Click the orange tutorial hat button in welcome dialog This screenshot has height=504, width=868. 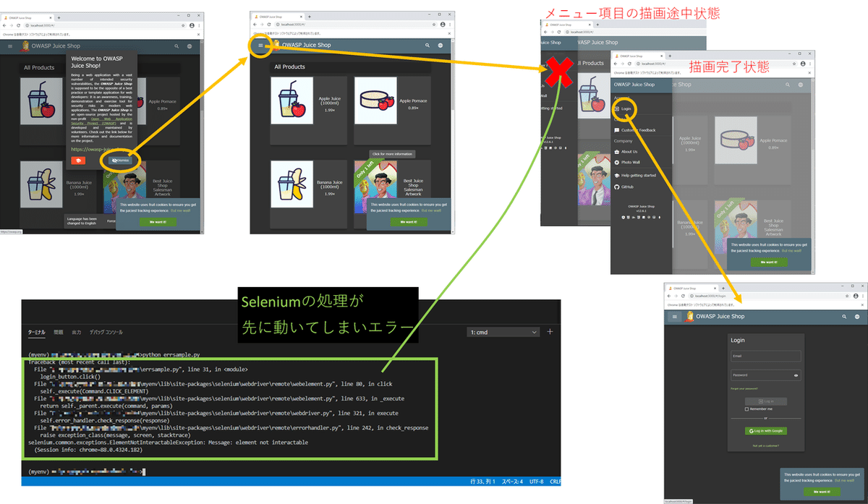(77, 160)
